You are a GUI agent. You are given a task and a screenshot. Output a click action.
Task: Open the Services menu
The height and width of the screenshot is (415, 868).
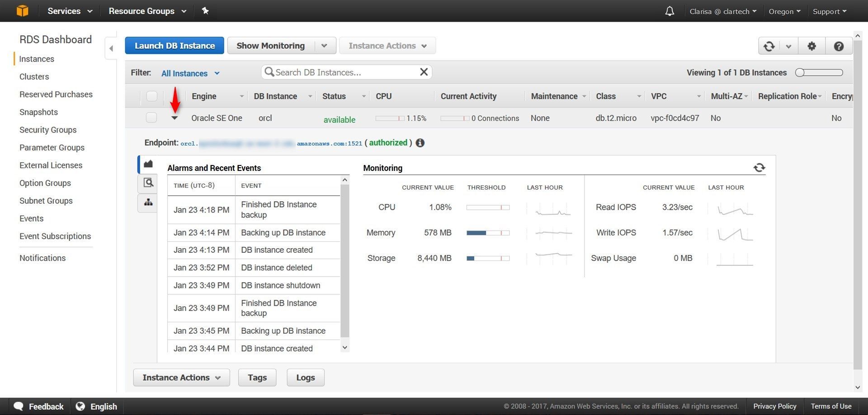(70, 11)
